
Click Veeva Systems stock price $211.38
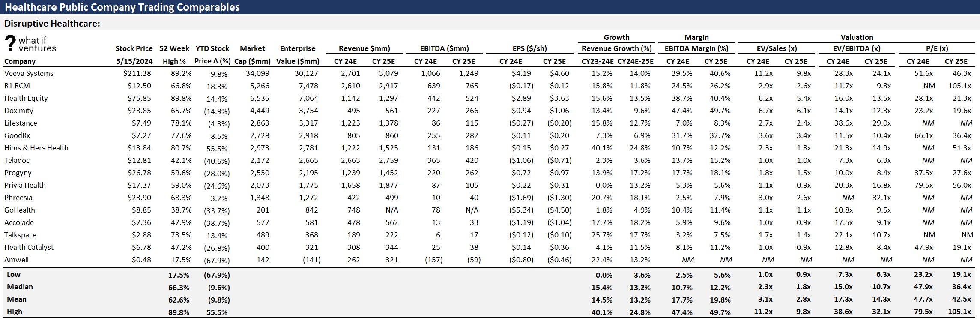(137, 73)
